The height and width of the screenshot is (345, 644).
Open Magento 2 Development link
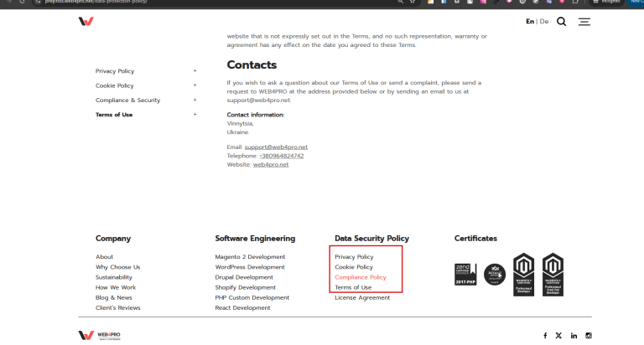(x=250, y=257)
